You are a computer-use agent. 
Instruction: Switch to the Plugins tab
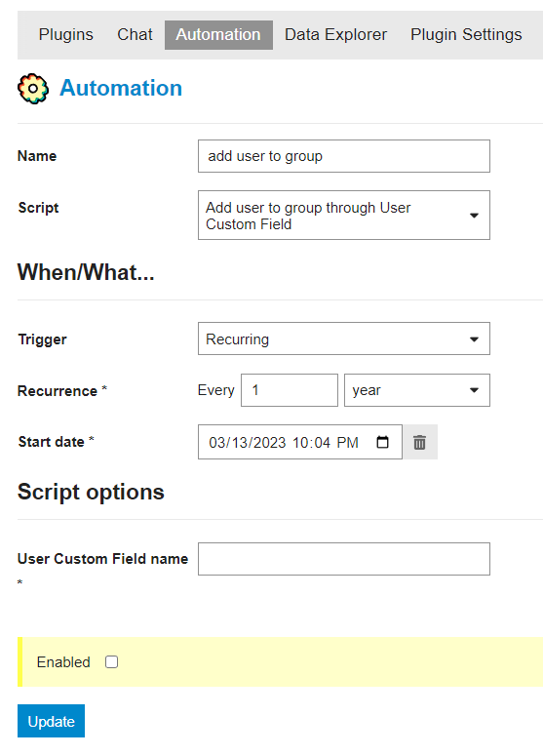66,35
